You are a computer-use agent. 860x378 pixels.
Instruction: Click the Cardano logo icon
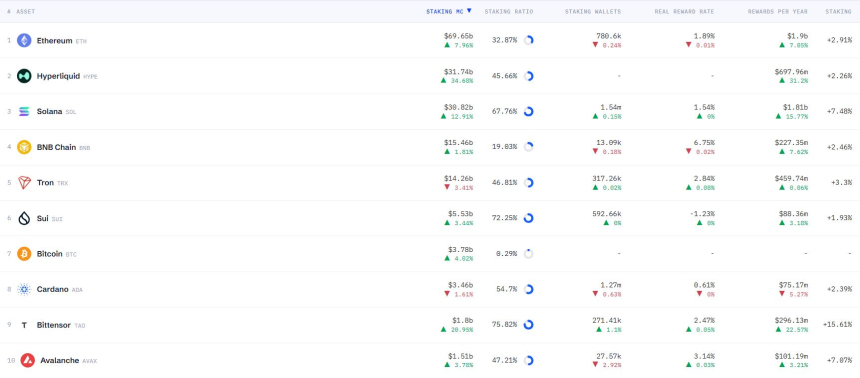pyautogui.click(x=24, y=289)
